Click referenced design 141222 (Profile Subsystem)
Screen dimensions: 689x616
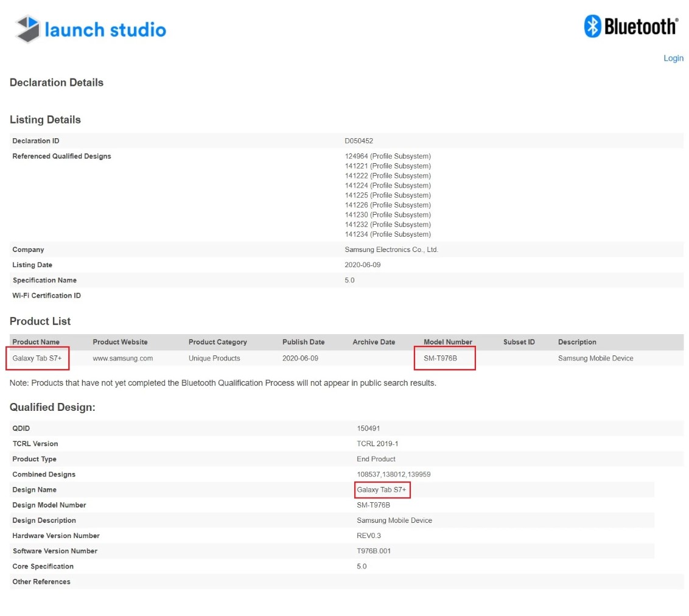(388, 176)
